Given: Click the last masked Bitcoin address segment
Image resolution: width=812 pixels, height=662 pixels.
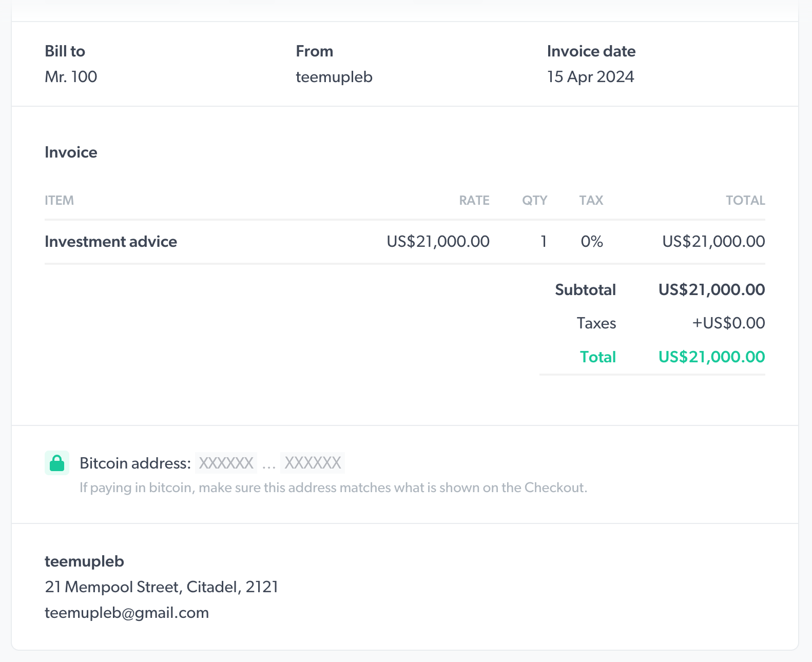Looking at the screenshot, I should pos(313,463).
